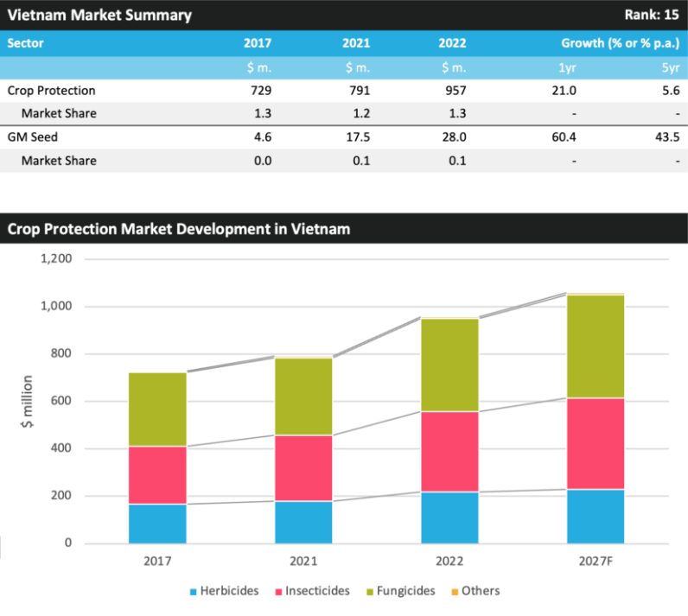Screen dimensions: 688x616
Task: Click the $ million y-axis title
Action: coord(28,402)
